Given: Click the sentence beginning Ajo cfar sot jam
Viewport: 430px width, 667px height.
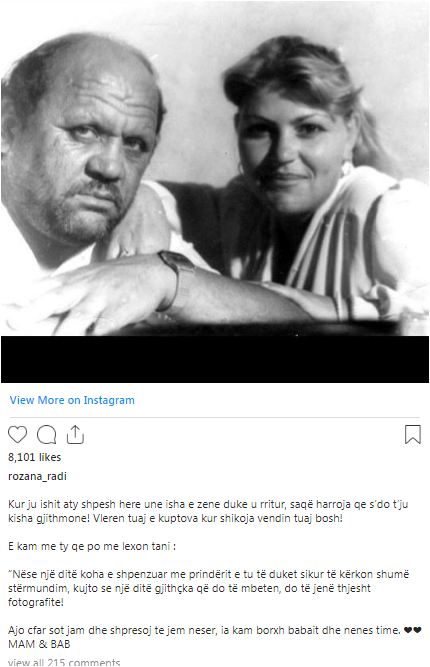Looking at the screenshot, I should pyautogui.click(x=204, y=630).
